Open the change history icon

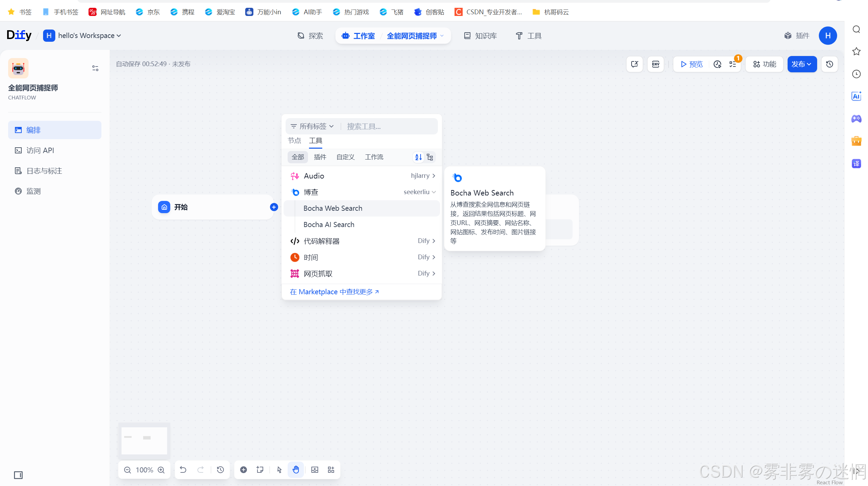click(220, 470)
